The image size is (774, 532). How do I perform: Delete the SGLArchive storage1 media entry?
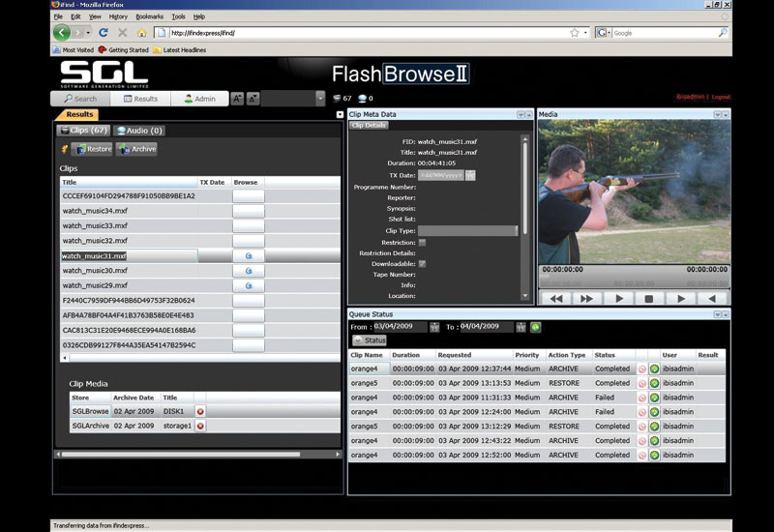[200, 426]
